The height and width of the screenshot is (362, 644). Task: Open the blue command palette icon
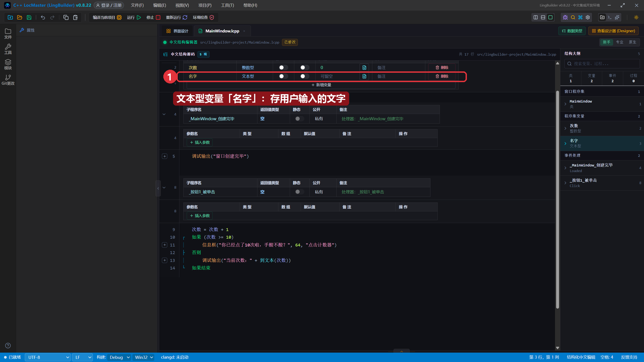point(580,17)
